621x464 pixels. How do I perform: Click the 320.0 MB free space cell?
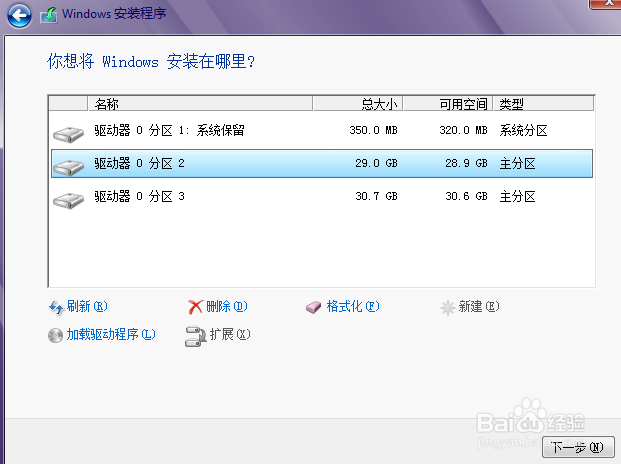click(463, 130)
